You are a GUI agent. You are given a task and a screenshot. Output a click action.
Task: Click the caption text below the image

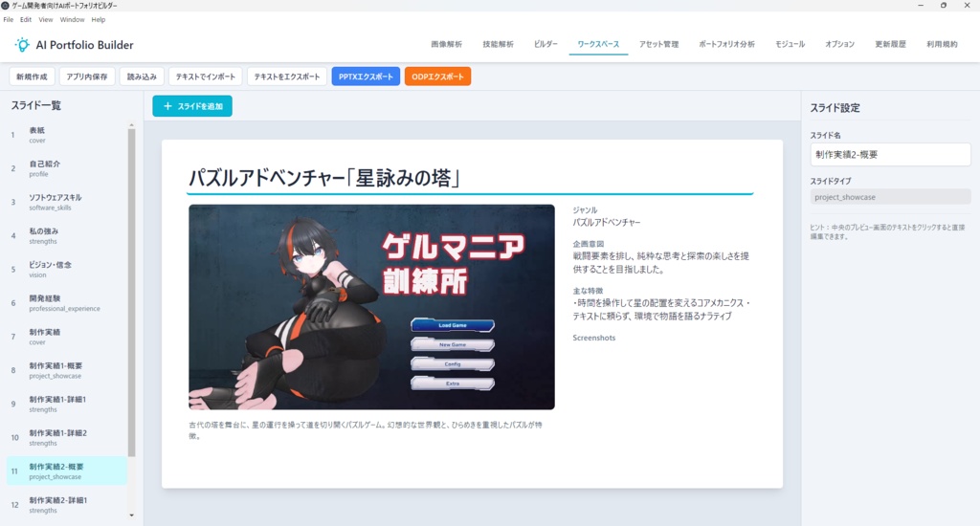coord(366,430)
